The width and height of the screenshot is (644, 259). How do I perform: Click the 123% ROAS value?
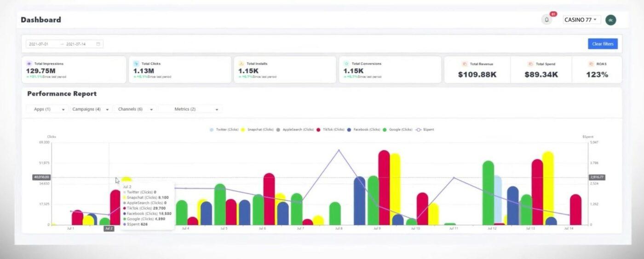[x=597, y=74]
